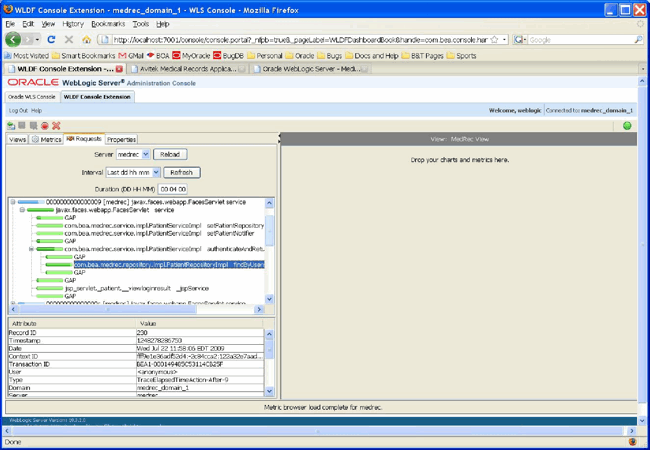Click the red X delete icon in dashboard toolbar
The width and height of the screenshot is (650, 450).
tap(56, 126)
